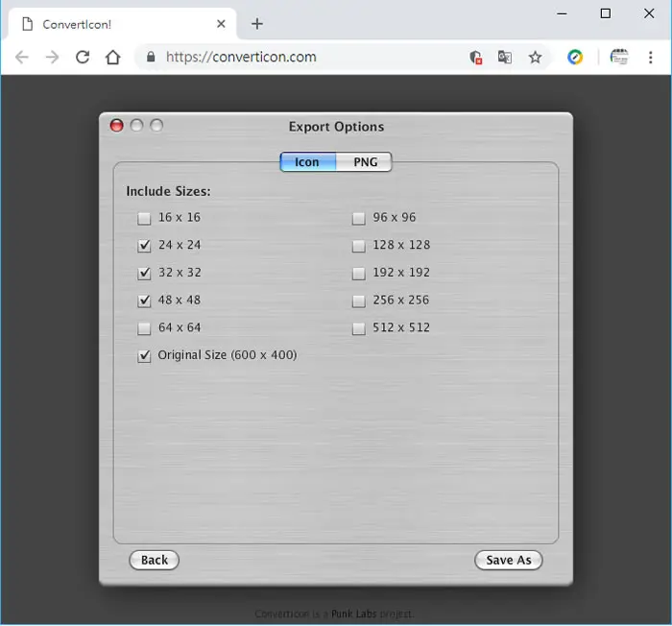Click the browser forward arrow
This screenshot has height=626, width=672.
pyautogui.click(x=52, y=57)
